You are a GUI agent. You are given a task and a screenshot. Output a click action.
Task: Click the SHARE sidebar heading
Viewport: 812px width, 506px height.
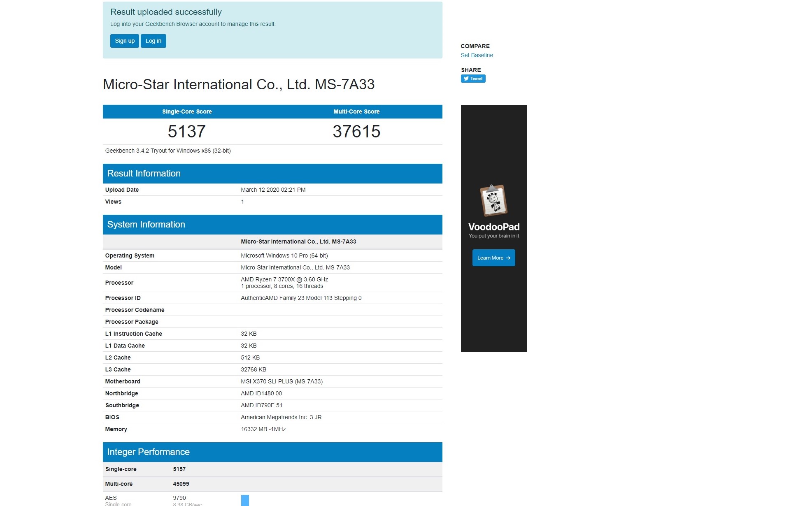[471, 70]
